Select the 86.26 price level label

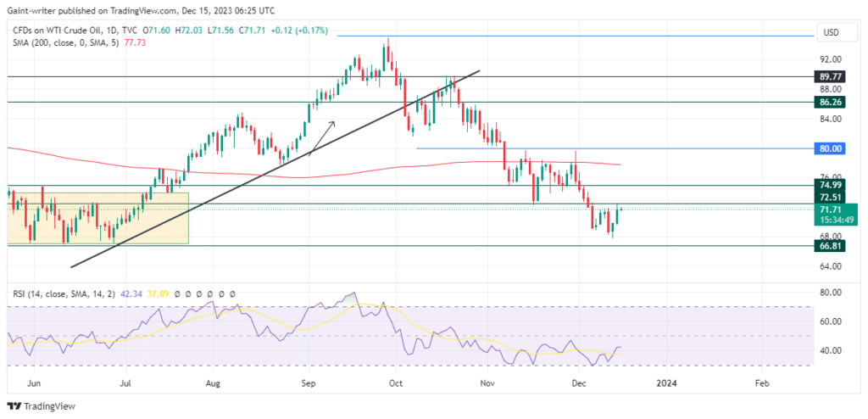[829, 102]
